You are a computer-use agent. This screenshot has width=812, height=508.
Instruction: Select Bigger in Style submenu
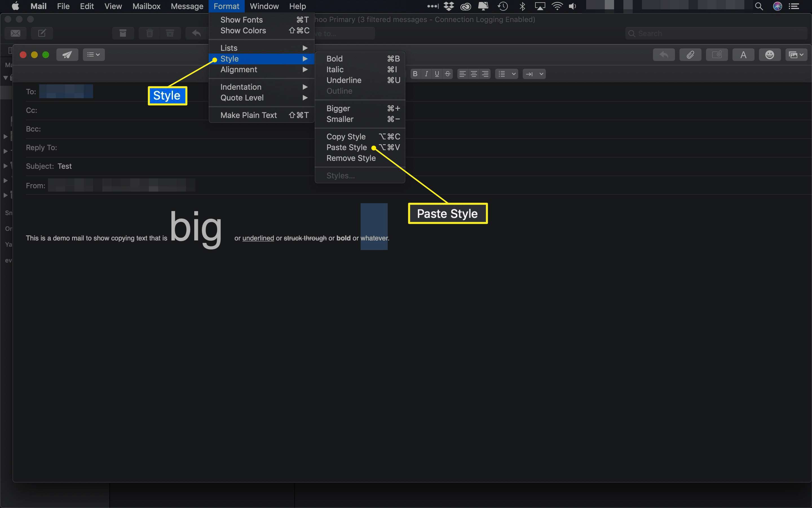point(360,109)
